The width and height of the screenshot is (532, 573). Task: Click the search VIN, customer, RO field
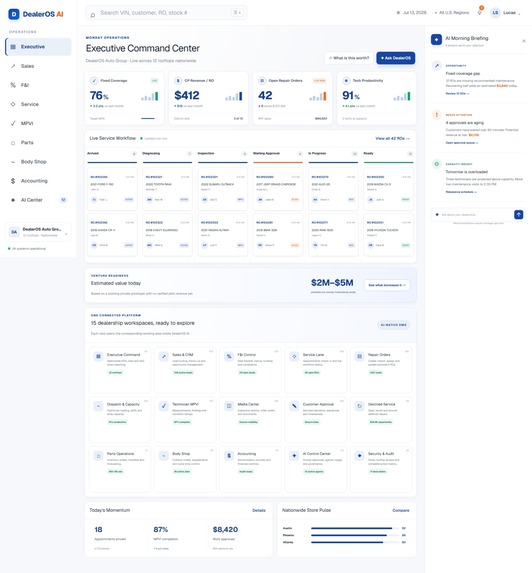(x=166, y=13)
